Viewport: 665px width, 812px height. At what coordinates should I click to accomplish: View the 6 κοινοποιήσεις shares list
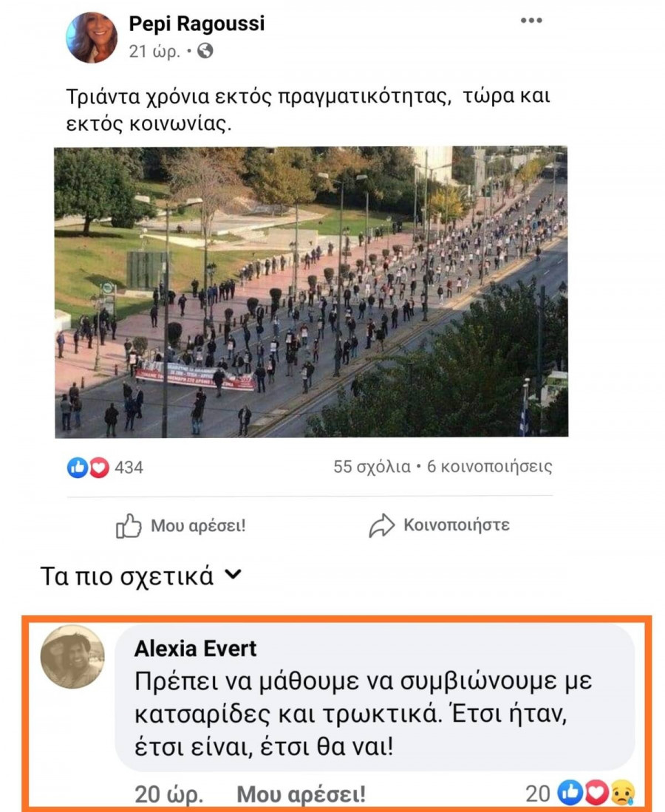[489, 467]
